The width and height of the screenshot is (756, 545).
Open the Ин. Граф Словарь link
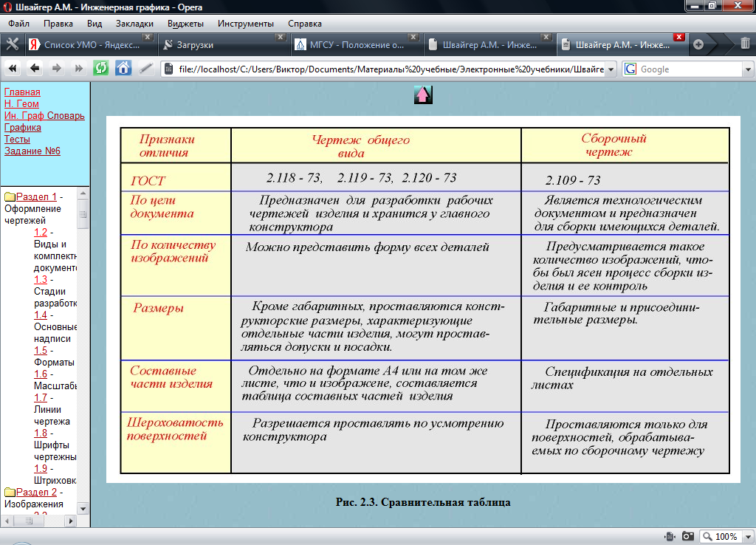[x=44, y=115]
